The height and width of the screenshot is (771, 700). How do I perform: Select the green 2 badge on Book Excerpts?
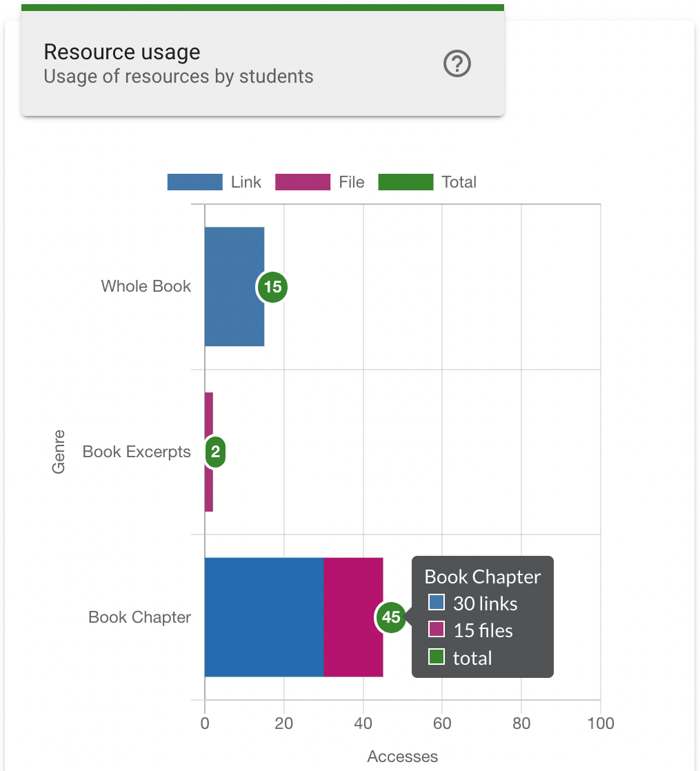coord(214,452)
